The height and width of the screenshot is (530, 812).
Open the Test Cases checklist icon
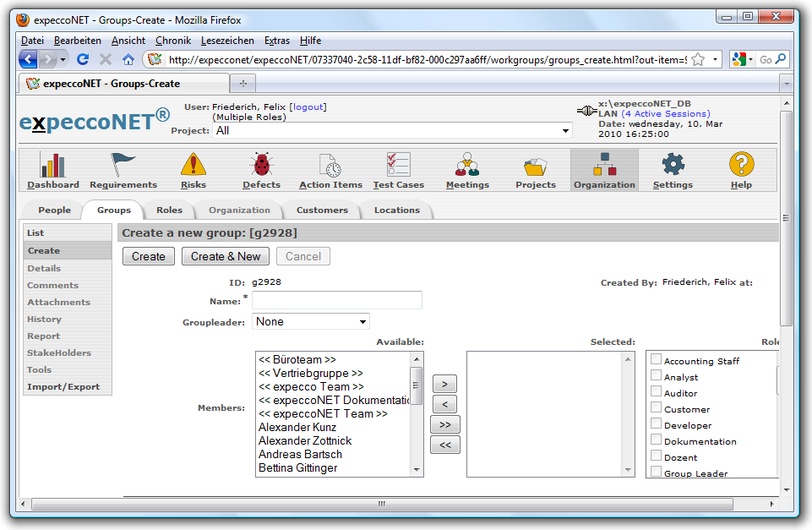[398, 165]
